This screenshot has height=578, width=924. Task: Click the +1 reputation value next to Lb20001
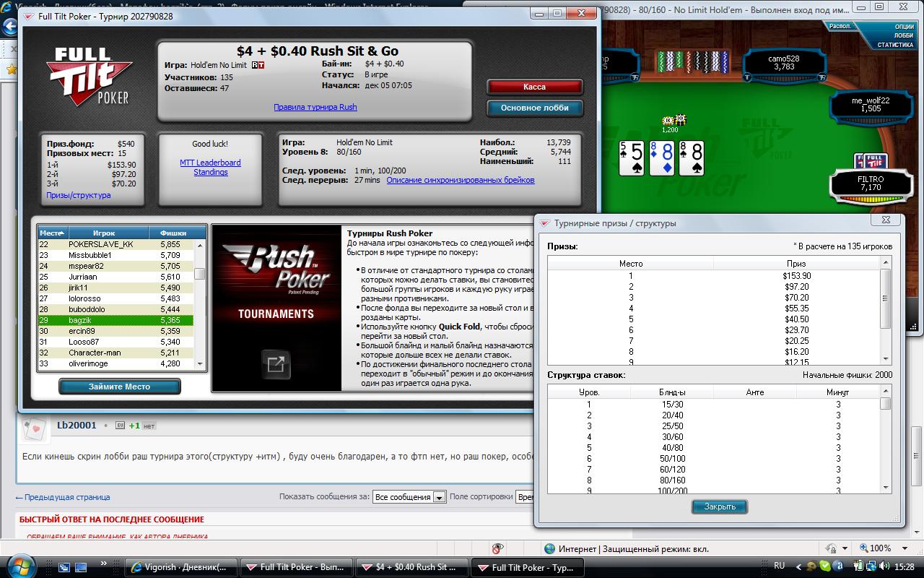[134, 426]
